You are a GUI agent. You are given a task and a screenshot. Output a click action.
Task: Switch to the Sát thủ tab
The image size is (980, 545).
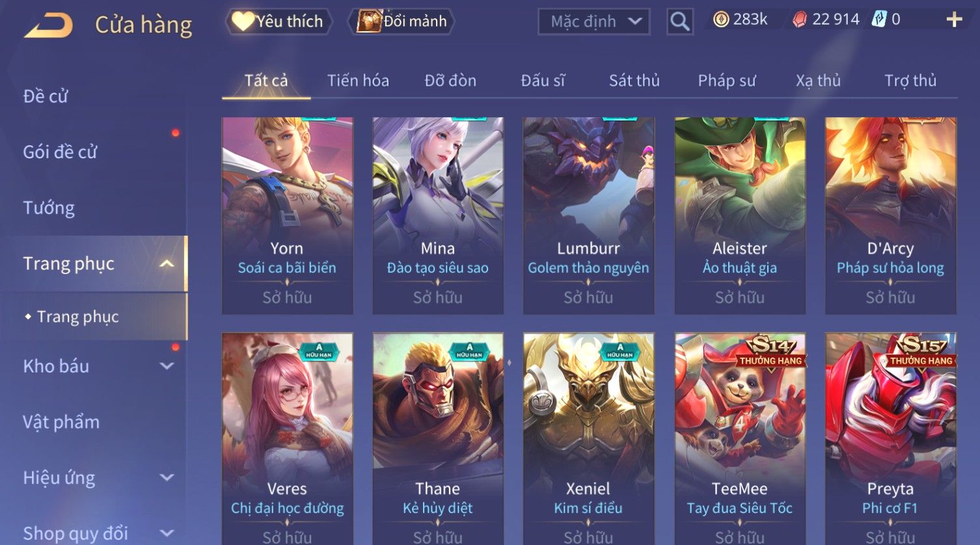pos(634,81)
